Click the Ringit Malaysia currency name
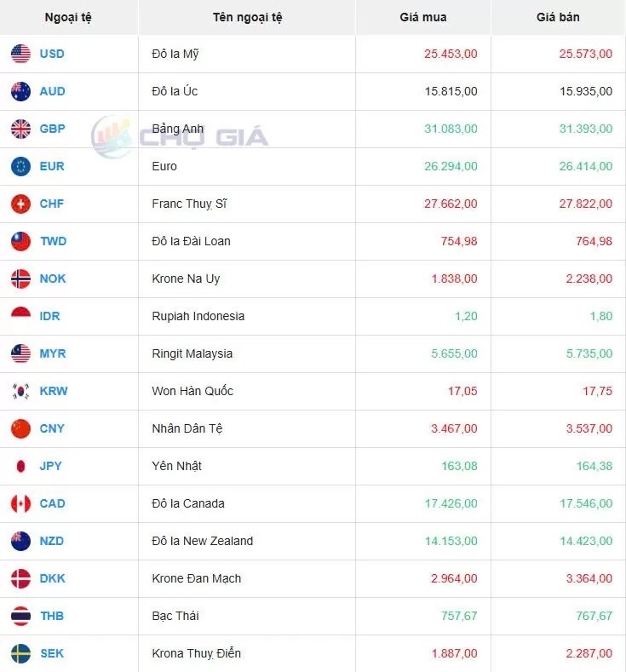The width and height of the screenshot is (626, 672). tap(192, 353)
